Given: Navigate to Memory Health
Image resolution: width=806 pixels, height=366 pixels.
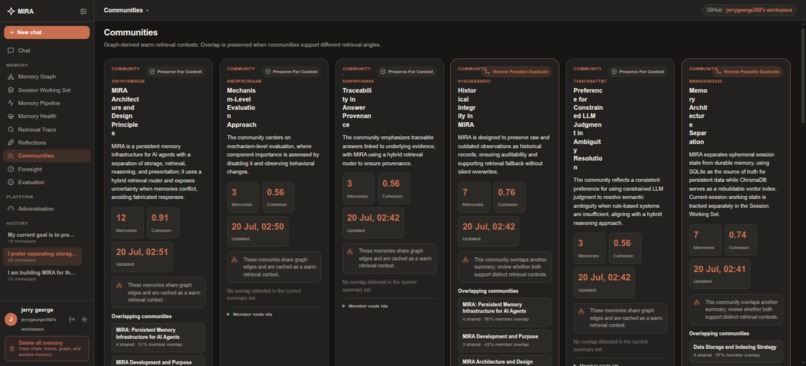Looking at the screenshot, I should coord(47,116).
